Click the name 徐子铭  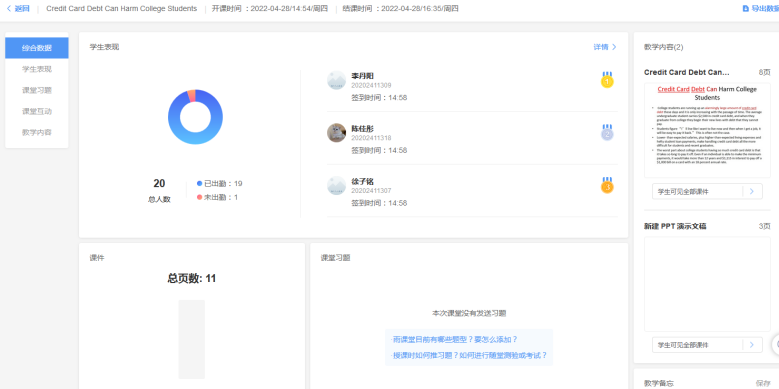point(363,181)
